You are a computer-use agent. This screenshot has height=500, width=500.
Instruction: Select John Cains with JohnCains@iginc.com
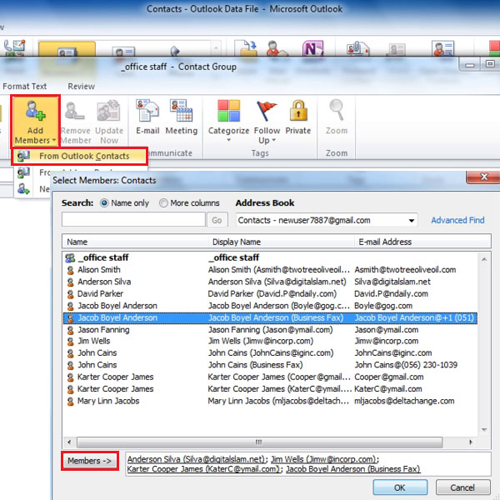270,353
